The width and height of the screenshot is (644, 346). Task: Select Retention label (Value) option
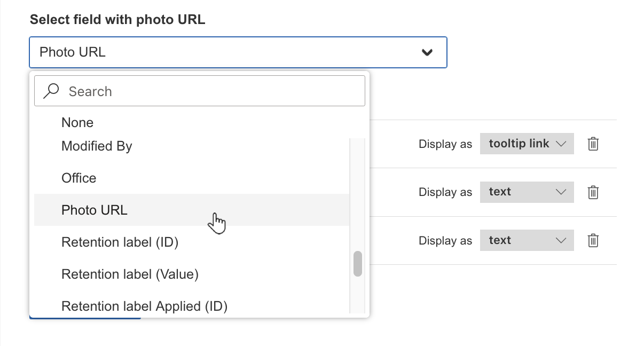(130, 274)
